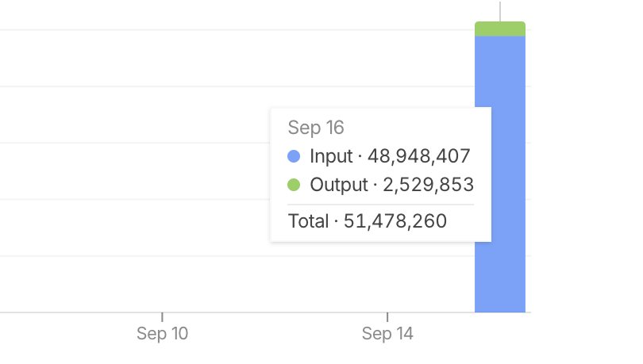Click the blue Input dot in tooltip
This screenshot has width=643, height=364.
(x=294, y=156)
